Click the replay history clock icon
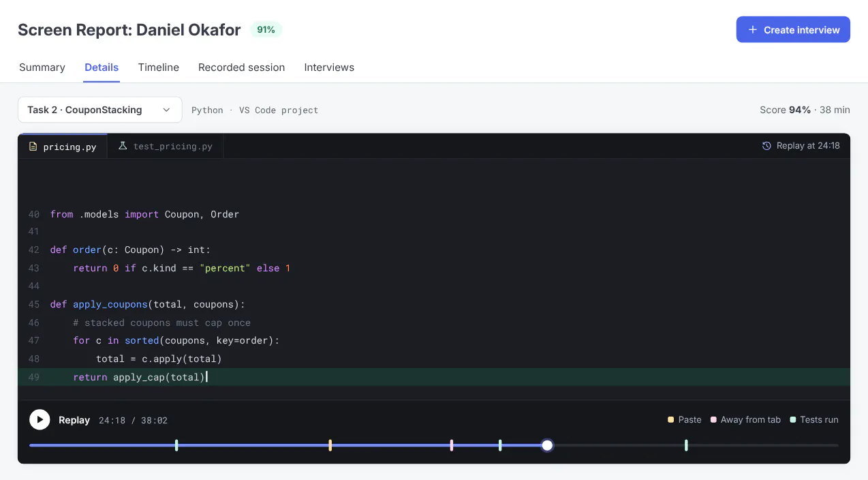 coord(766,146)
